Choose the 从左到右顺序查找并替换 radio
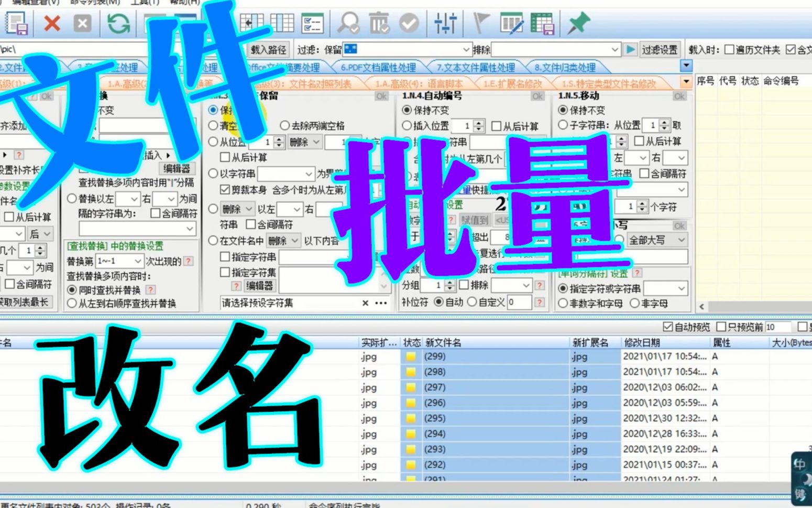The width and height of the screenshot is (812, 508). 72,304
